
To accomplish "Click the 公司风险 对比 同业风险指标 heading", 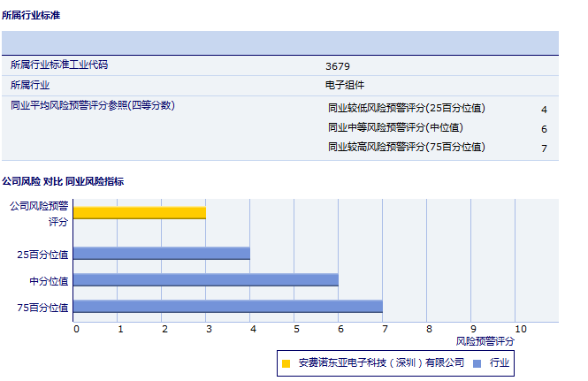I will [63, 181].
